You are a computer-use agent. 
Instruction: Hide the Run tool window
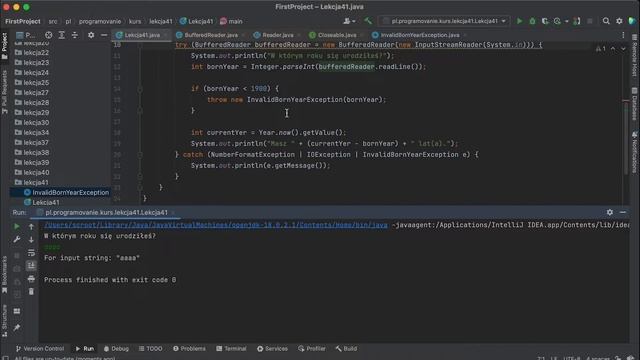[x=622, y=212]
